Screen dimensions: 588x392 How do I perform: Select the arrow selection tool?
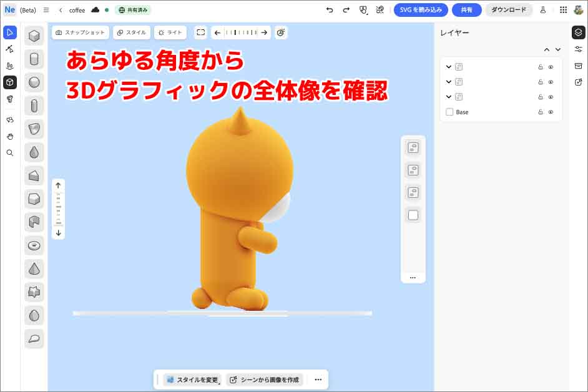10,32
